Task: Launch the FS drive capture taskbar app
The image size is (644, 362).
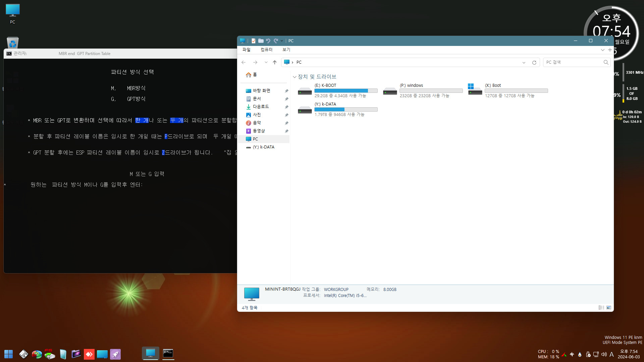Action: (x=50, y=354)
